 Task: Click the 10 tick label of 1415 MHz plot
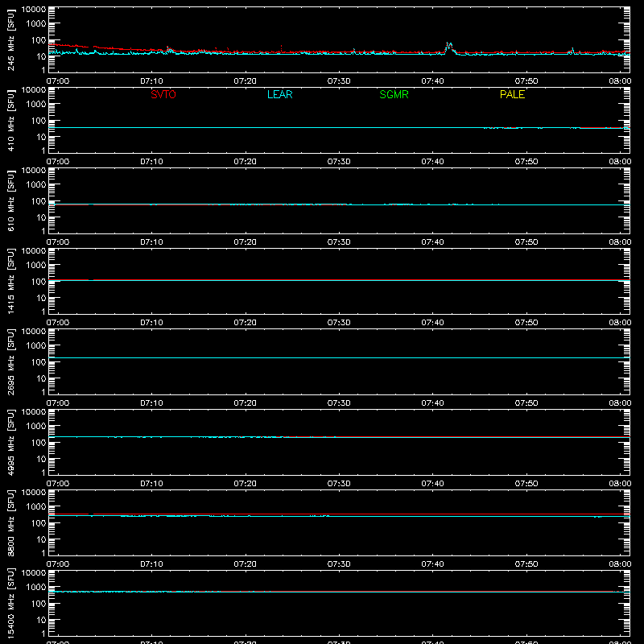(x=41, y=298)
